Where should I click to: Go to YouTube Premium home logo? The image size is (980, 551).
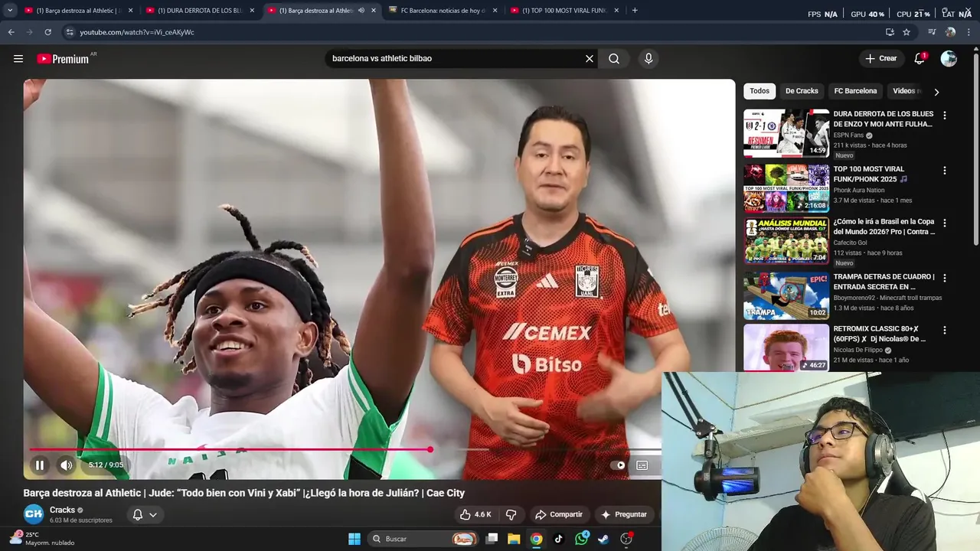click(x=63, y=59)
